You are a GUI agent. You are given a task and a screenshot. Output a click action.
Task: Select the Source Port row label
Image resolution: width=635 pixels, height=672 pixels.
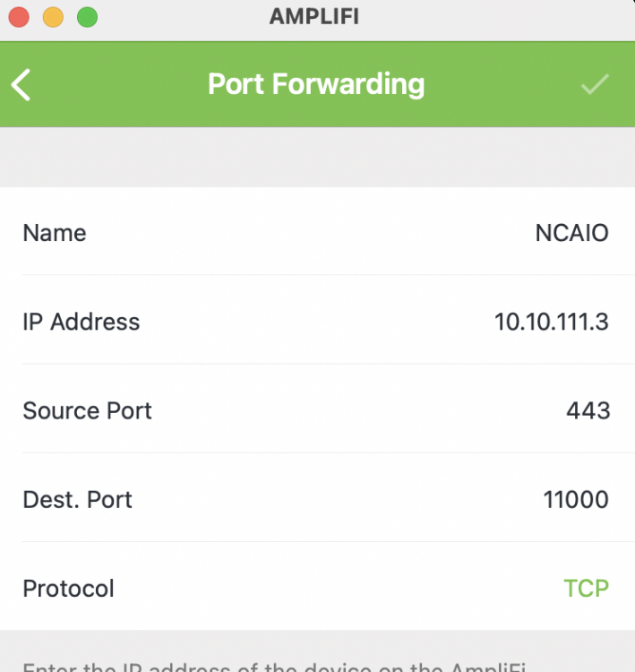pyautogui.click(x=87, y=410)
